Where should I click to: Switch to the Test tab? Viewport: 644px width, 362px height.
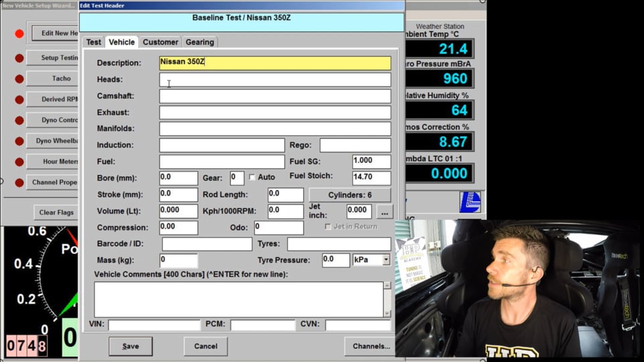[x=93, y=42]
